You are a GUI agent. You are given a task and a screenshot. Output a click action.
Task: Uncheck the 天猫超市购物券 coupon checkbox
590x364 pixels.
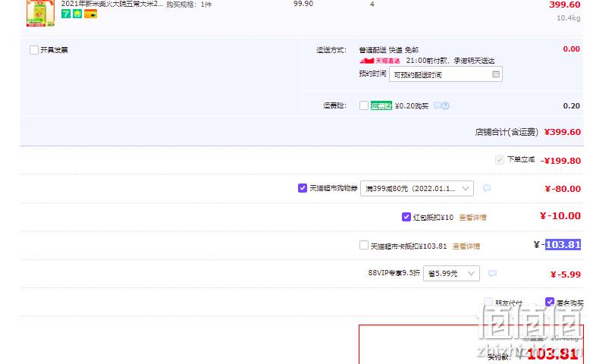[302, 188]
